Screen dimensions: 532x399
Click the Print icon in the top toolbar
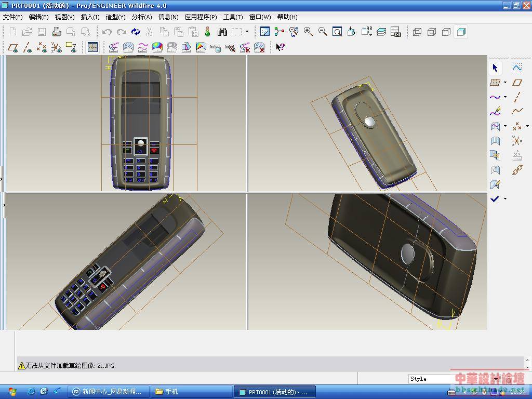click(x=56, y=32)
